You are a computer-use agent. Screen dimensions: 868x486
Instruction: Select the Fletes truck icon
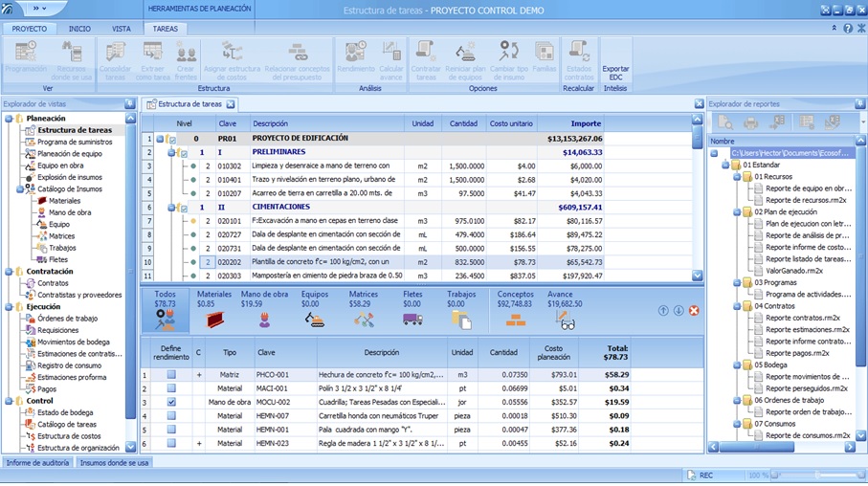coord(412,320)
